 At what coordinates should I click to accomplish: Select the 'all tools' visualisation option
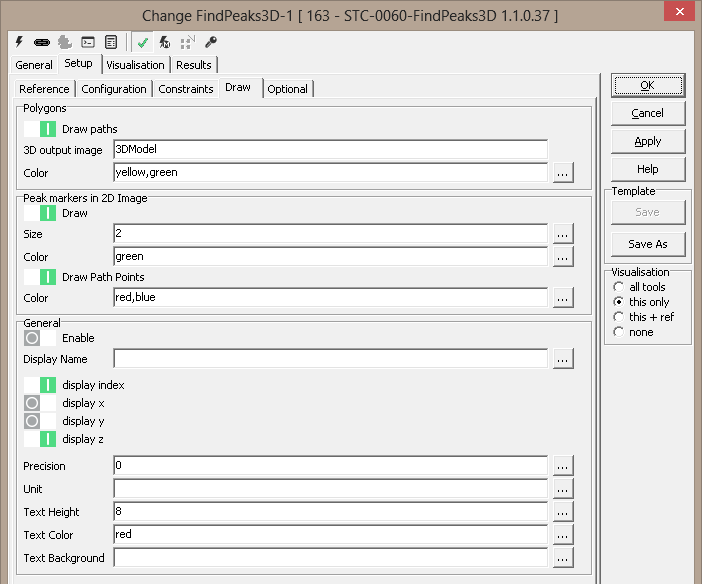(619, 287)
